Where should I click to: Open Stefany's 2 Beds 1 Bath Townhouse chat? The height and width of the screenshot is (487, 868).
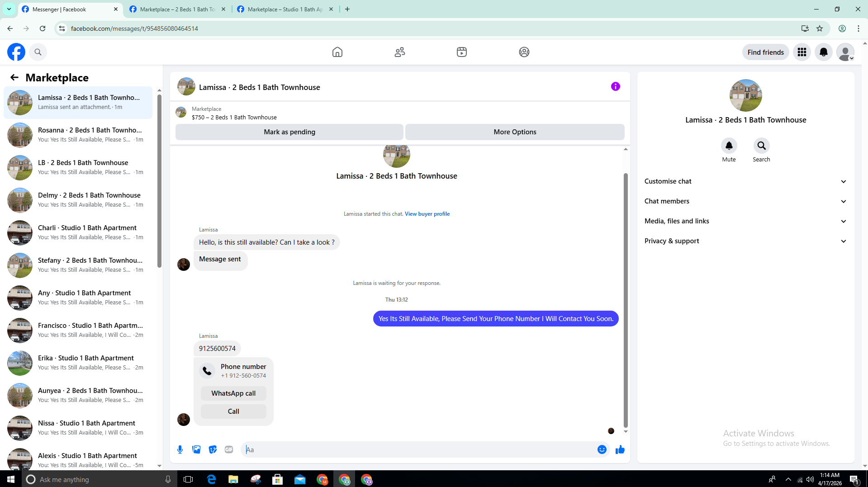coord(78,265)
